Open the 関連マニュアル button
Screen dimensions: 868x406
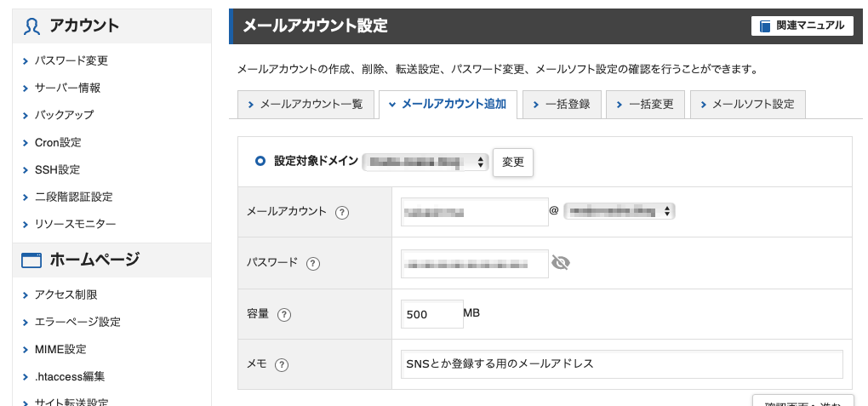(802, 26)
